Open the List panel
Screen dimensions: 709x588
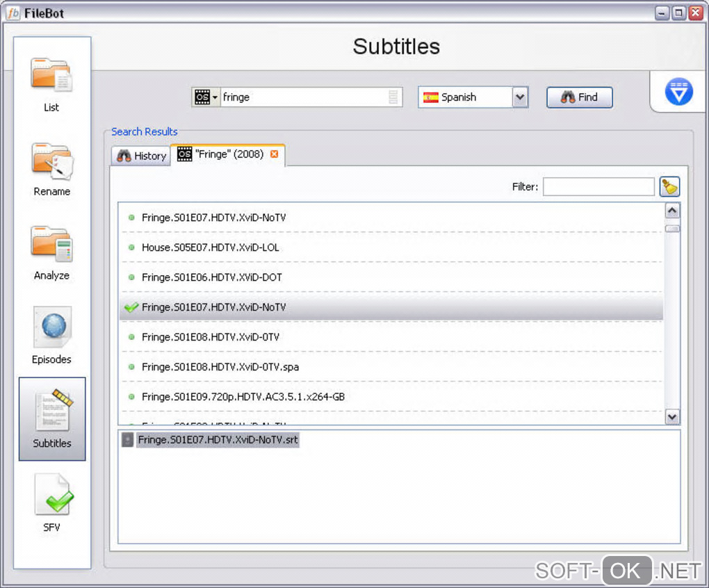[51, 85]
